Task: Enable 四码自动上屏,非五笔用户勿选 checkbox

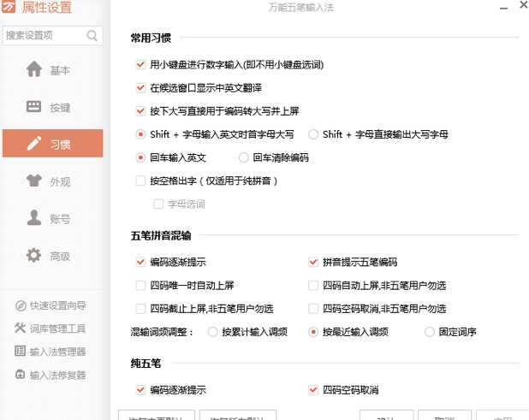Action: pos(313,286)
